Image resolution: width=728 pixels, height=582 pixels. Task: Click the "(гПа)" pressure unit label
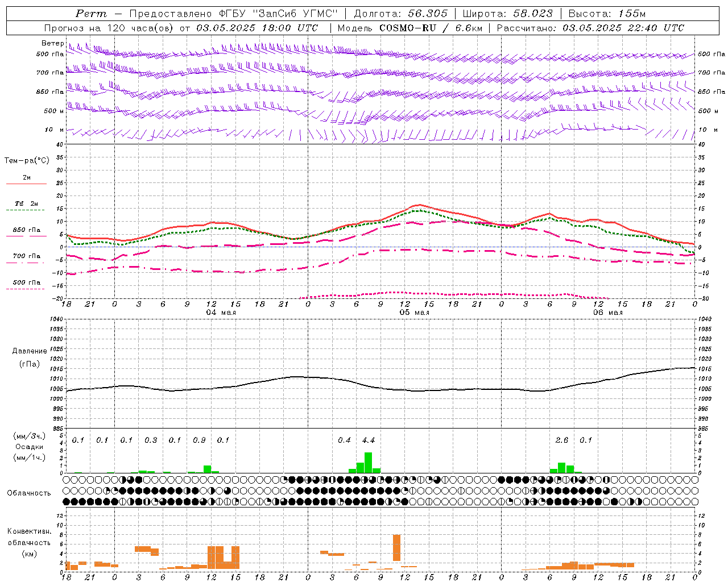click(x=30, y=364)
